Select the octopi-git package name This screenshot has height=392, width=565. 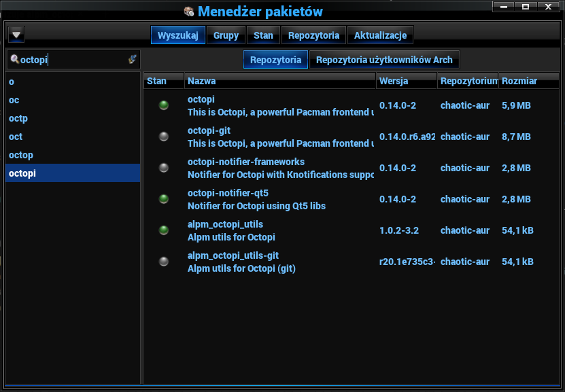209,130
